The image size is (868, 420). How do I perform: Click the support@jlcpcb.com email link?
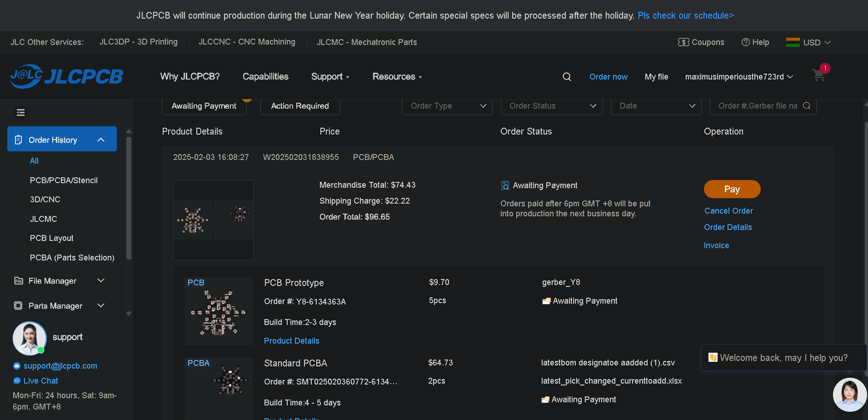60,366
